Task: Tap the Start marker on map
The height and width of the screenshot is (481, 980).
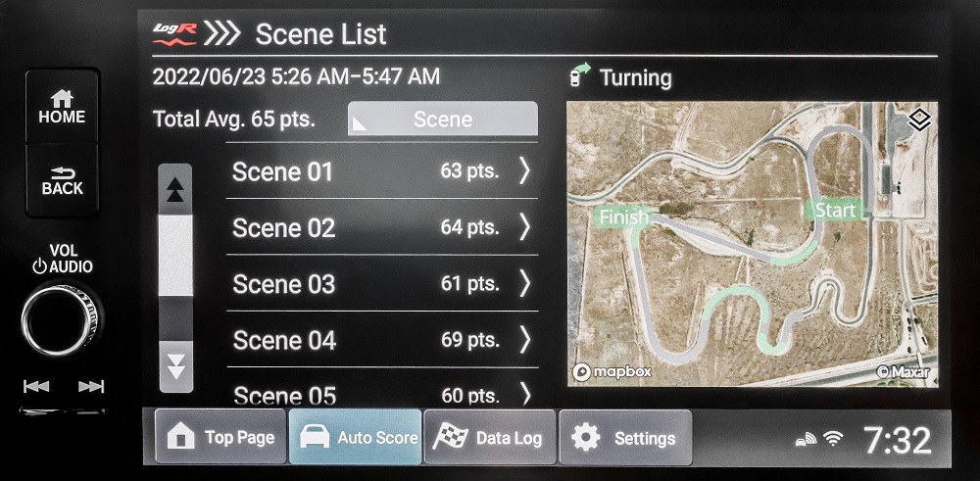Action: coord(835,211)
